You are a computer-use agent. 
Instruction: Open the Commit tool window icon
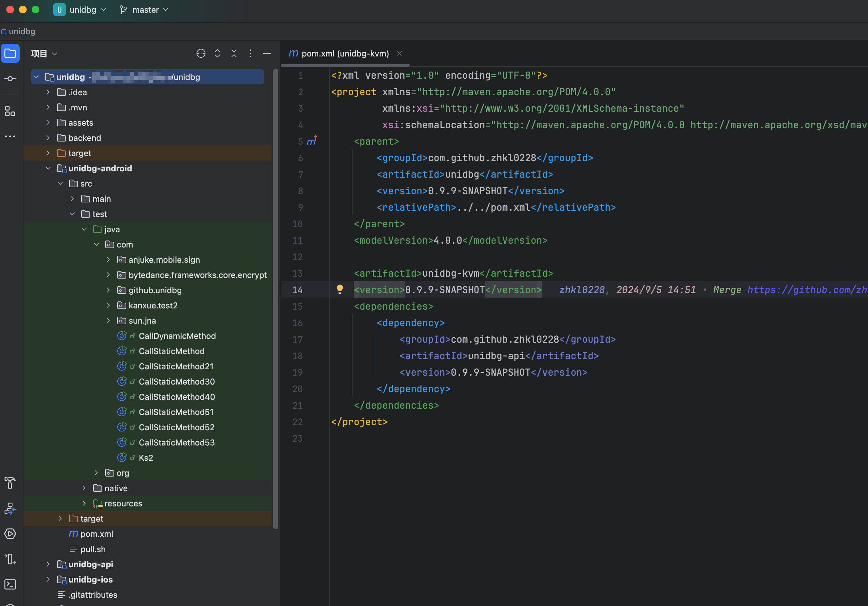point(10,79)
